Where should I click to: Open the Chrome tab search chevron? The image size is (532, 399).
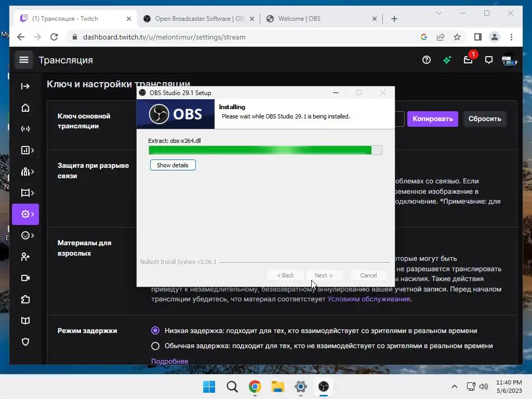click(x=438, y=13)
